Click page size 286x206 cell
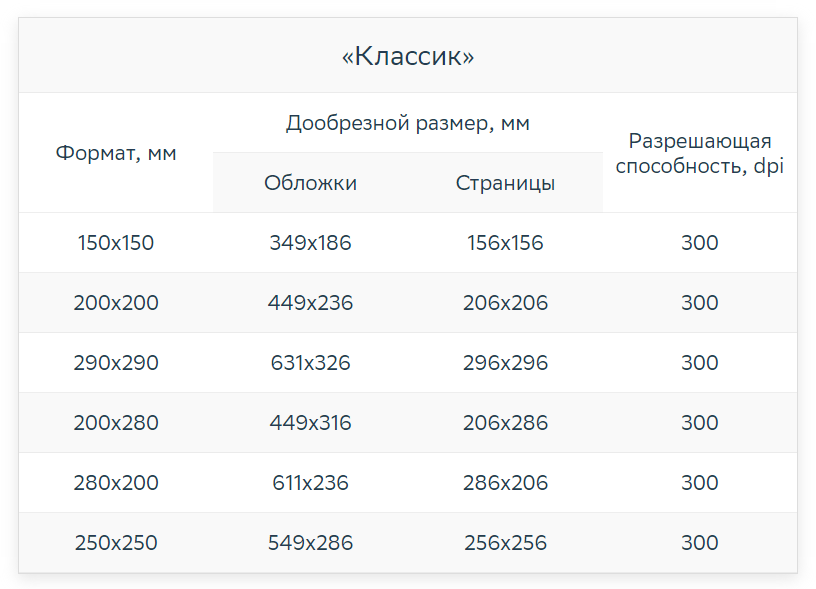Viewport: 816px width, 589px height. coord(505,483)
